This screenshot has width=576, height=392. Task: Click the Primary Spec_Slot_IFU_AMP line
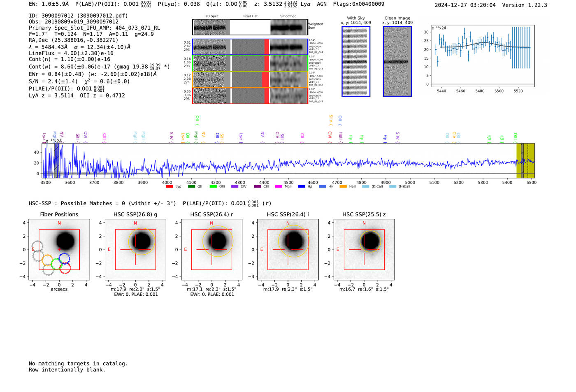[x=95, y=28]
